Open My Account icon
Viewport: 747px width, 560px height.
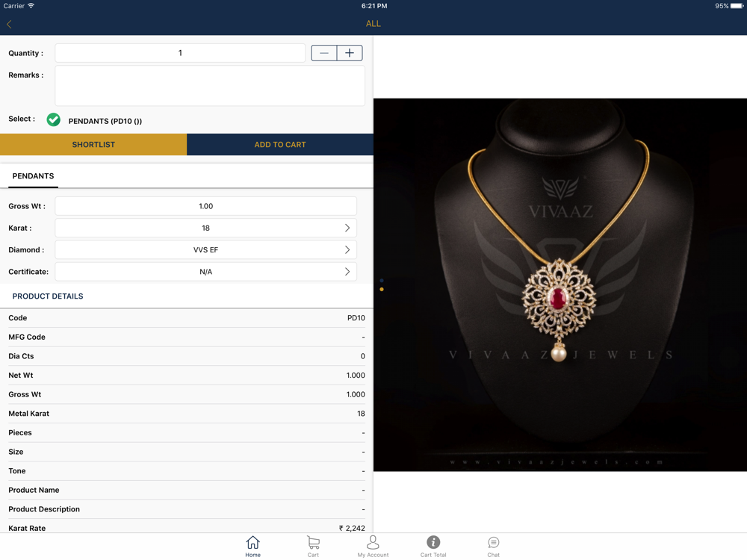click(373, 542)
